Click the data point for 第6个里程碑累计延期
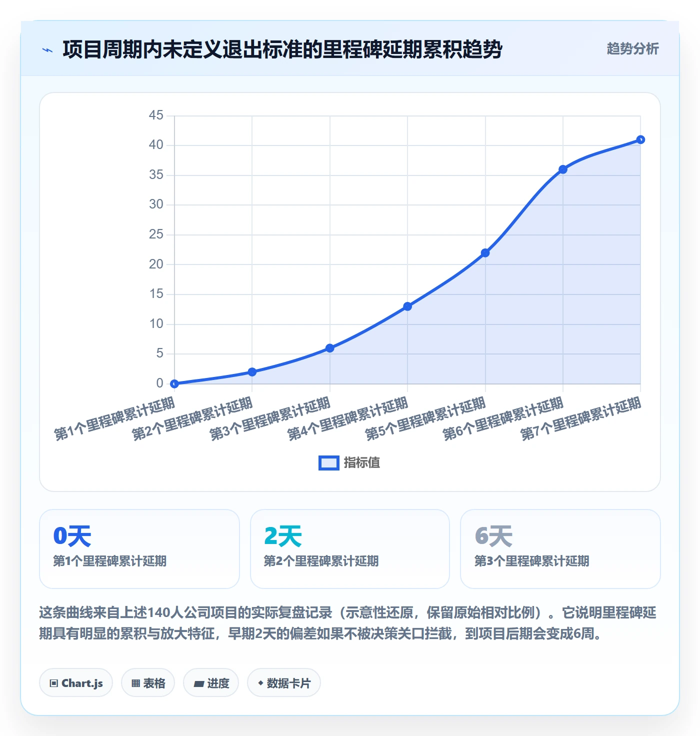700x736 pixels. 563,169
